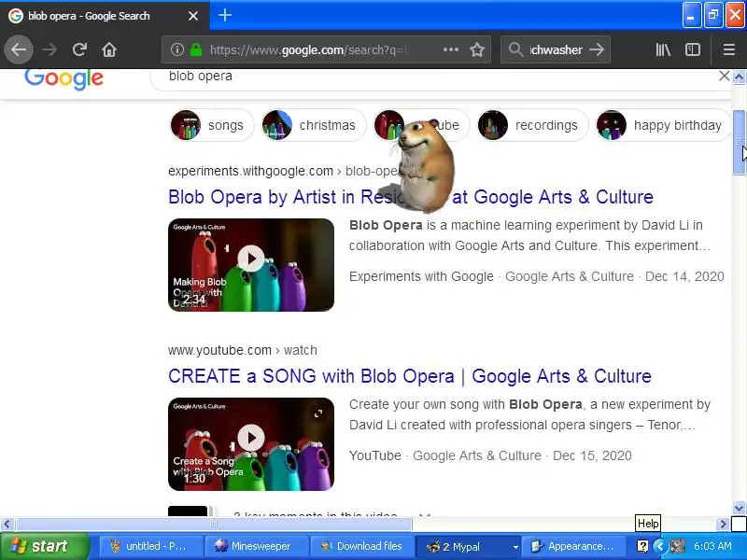The width and height of the screenshot is (747, 560).
Task: Filter results by christmas chip
Action: click(314, 125)
